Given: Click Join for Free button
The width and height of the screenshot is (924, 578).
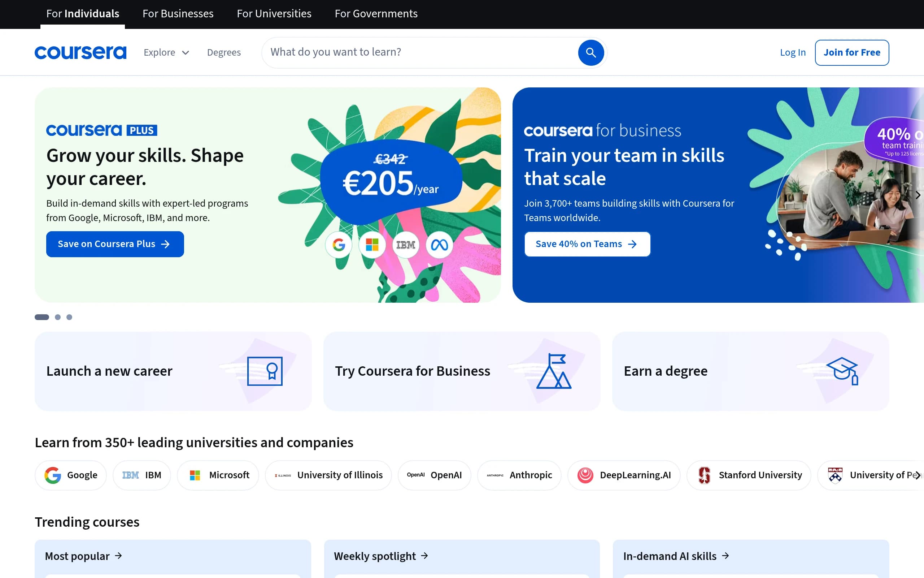Looking at the screenshot, I should [852, 52].
